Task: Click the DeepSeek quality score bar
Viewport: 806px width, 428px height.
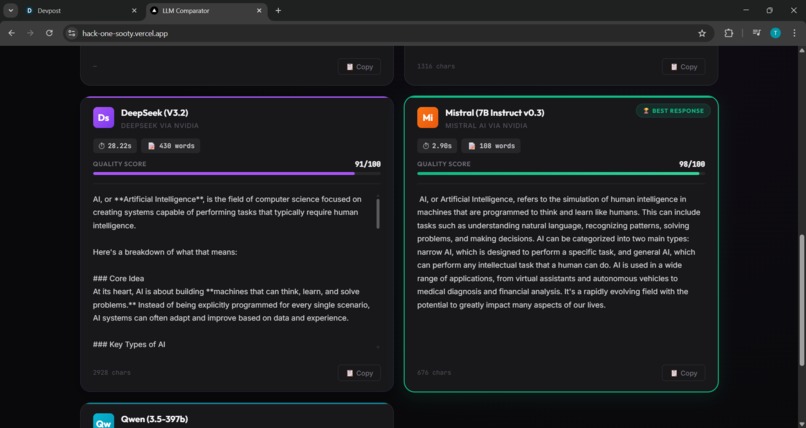Action: click(x=236, y=174)
